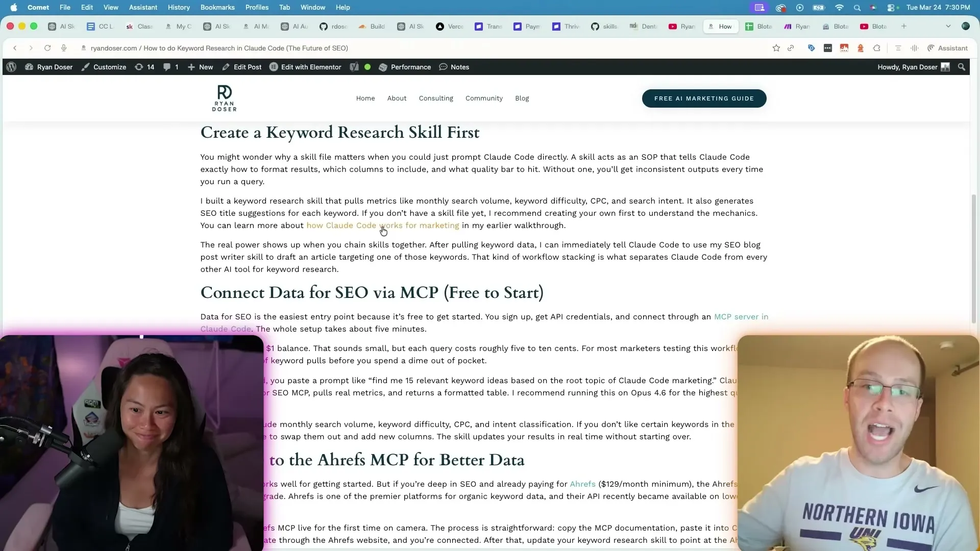Image resolution: width=980 pixels, height=551 pixels.
Task: Open a new browser tab
Action: pos(904,26)
